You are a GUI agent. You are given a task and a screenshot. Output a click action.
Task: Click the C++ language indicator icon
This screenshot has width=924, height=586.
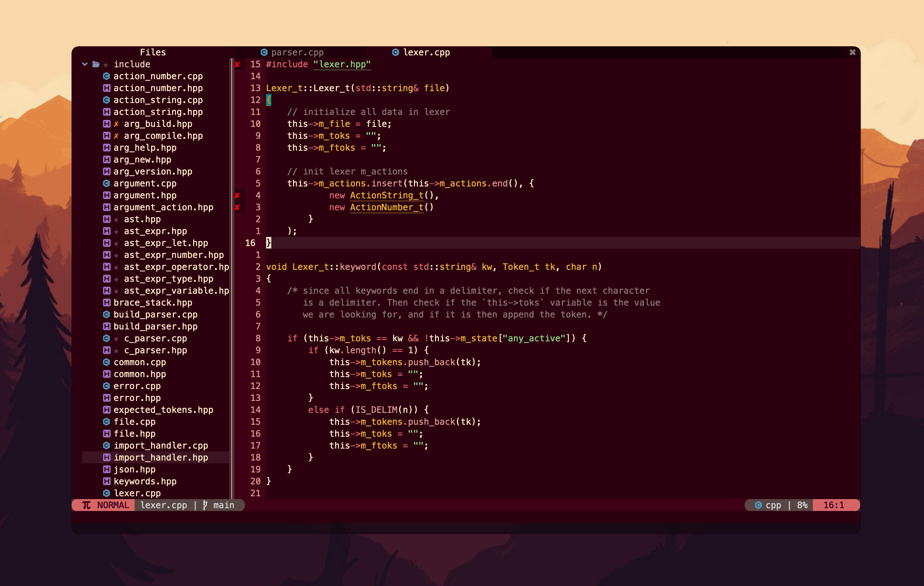[756, 505]
